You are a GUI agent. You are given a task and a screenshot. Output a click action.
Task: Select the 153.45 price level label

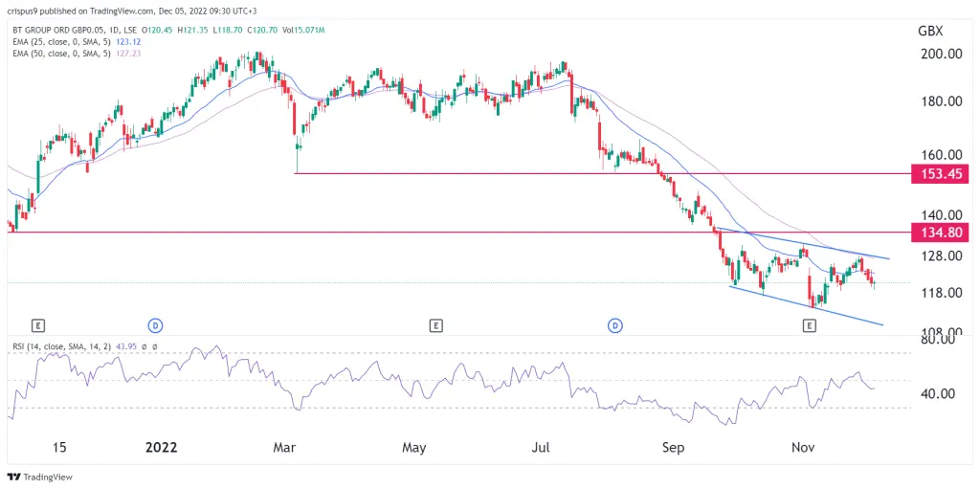pyautogui.click(x=940, y=174)
